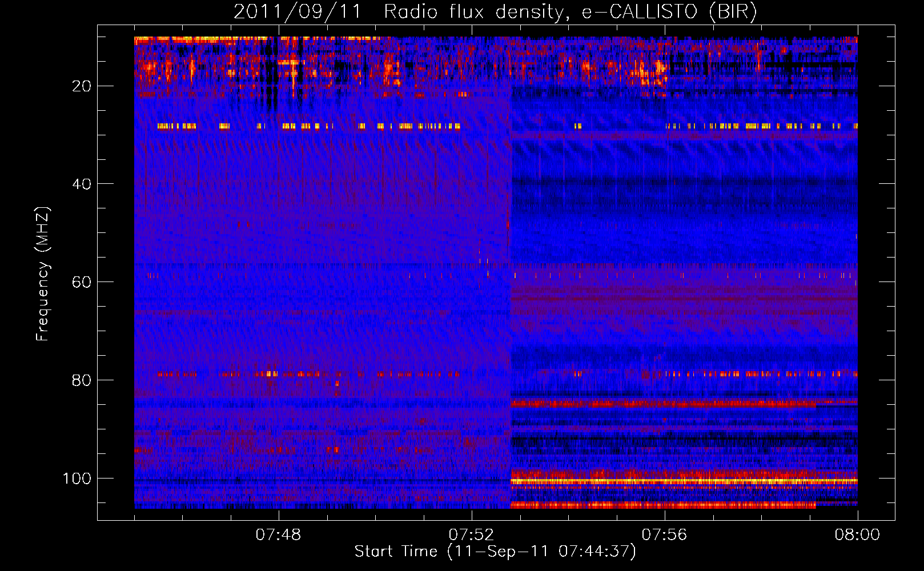Click the 'Start Time (11-Sep-11 07:44:37)' label
The width and height of the screenshot is (924, 571).
pyautogui.click(x=495, y=552)
